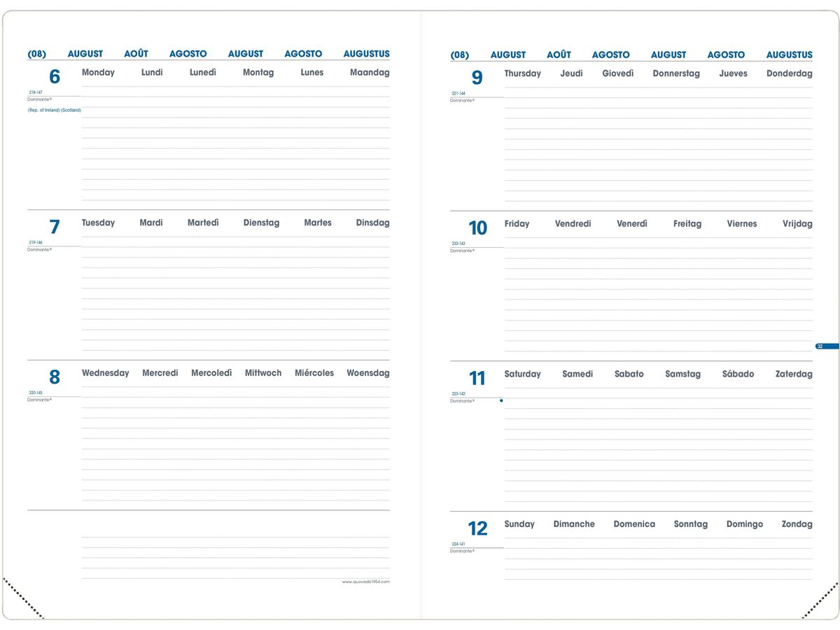Open the www.quovadis1954.com link
This screenshot has width=840, height=630.
pos(365,582)
